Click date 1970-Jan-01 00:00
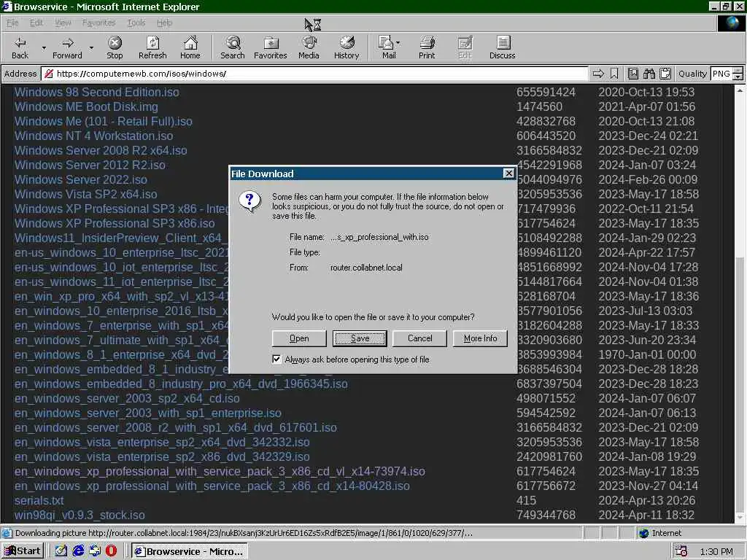The width and height of the screenshot is (747, 560). coord(647,354)
